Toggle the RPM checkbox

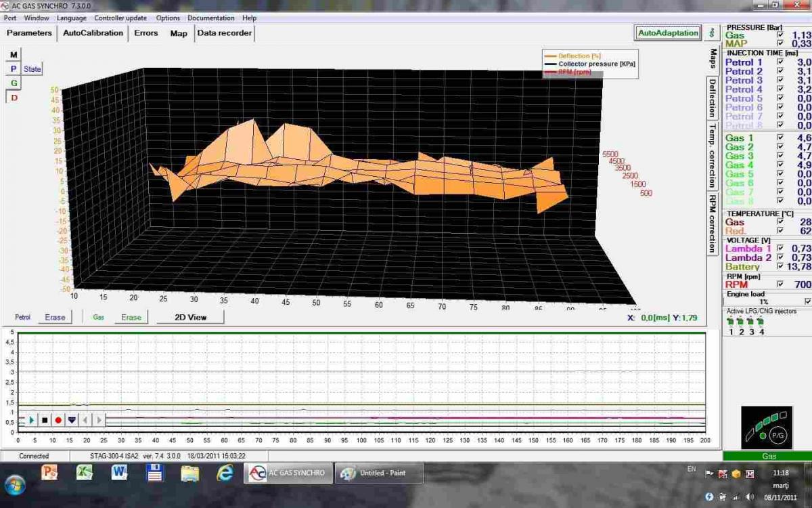[781, 284]
